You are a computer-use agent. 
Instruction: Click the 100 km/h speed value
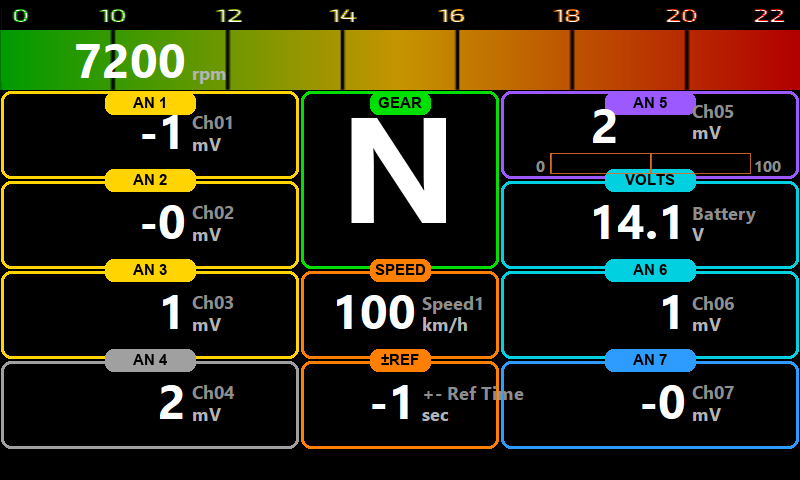tap(375, 313)
